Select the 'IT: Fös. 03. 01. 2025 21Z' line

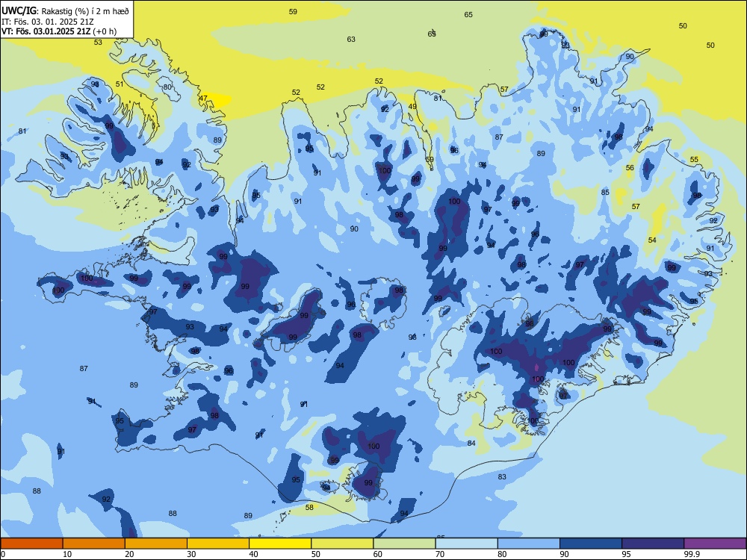49,22
